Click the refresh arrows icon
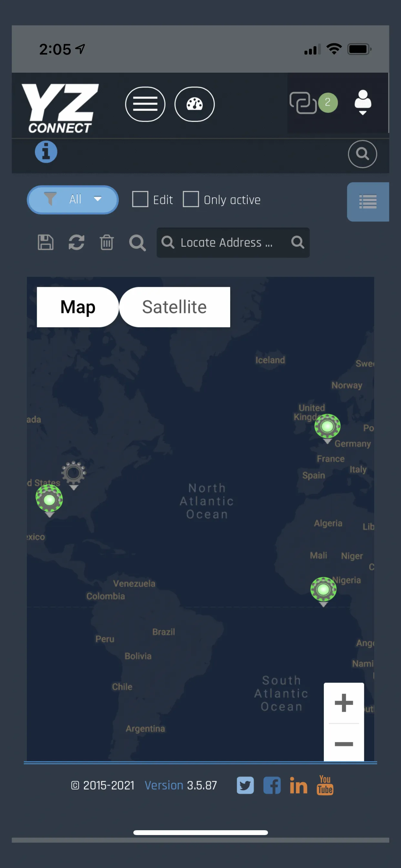 [x=77, y=242]
